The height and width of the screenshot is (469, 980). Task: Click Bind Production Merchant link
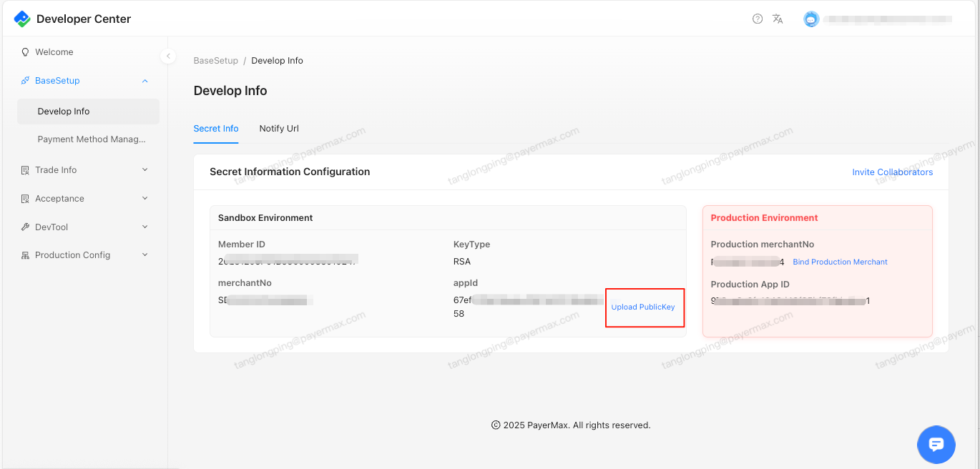[x=840, y=262]
